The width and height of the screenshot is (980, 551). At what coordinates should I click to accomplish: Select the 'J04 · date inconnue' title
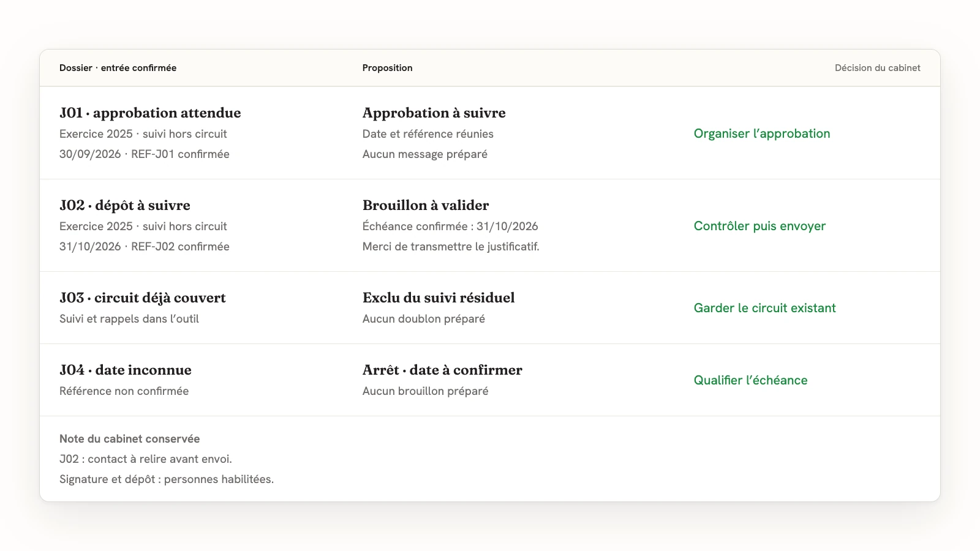click(126, 370)
